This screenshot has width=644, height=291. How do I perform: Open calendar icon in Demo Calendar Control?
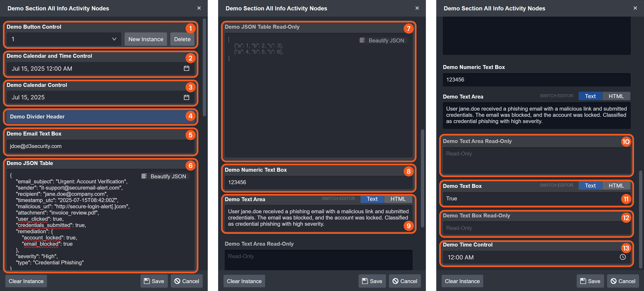186,97
